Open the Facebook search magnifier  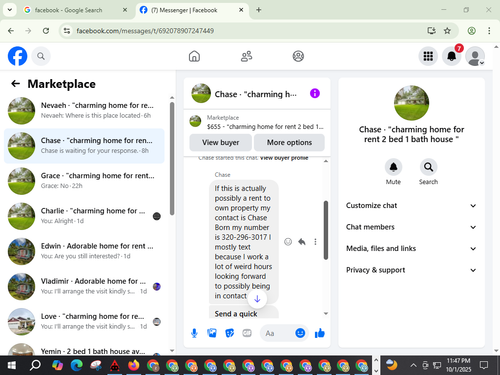(x=41, y=56)
